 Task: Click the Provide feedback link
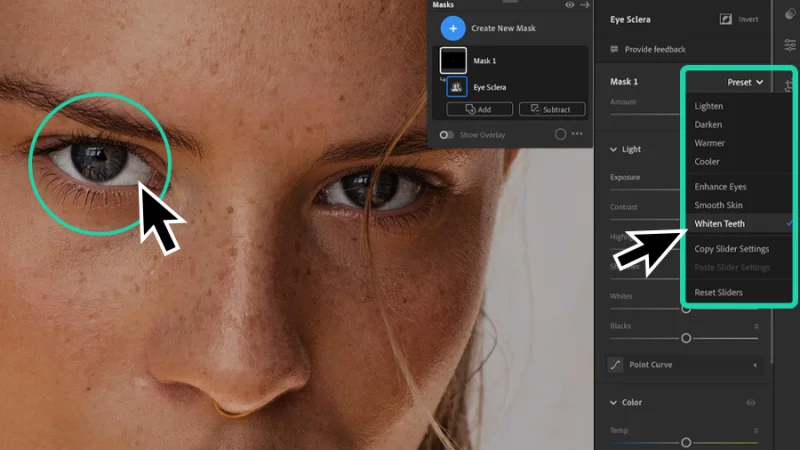[655, 49]
